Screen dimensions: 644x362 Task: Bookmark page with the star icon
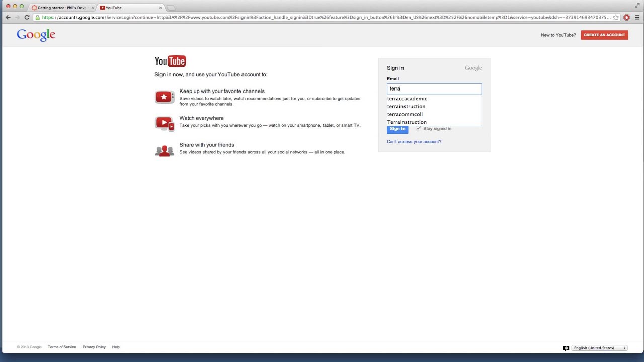[x=616, y=17]
